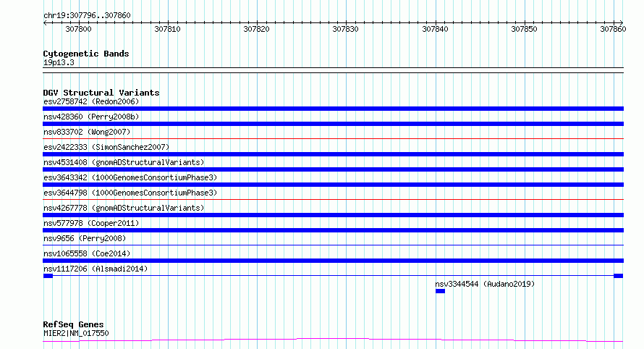
Task: Click ruler position 307840
Action: tap(436, 29)
